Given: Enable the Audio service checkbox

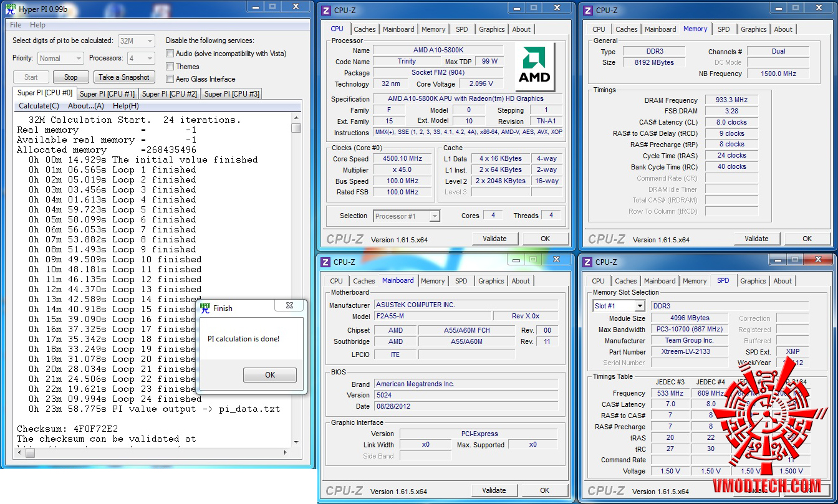Looking at the screenshot, I should [170, 54].
